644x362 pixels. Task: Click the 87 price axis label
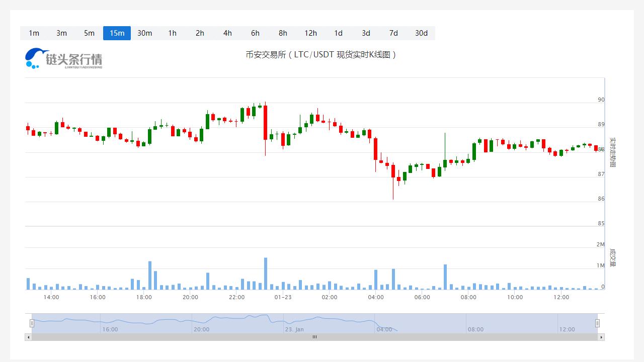click(601, 174)
